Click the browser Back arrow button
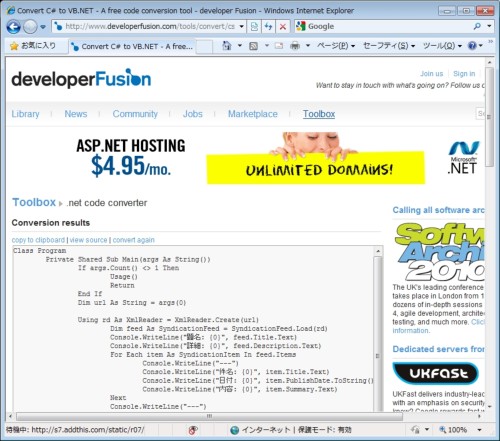The height and width of the screenshot is (441, 500). [x=13, y=27]
